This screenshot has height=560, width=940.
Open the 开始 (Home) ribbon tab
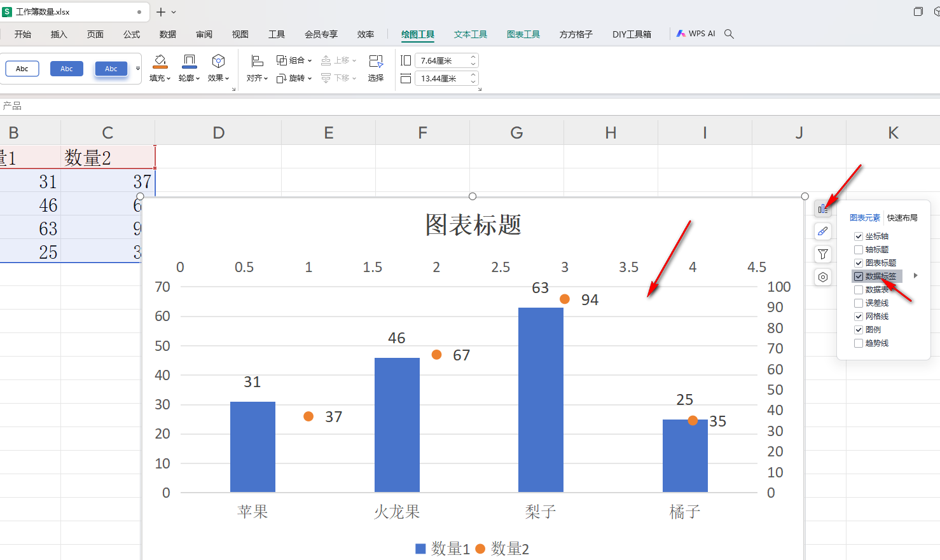click(x=23, y=34)
